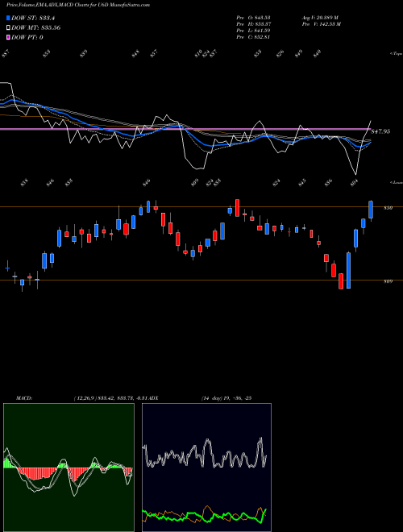This screenshot has width=403, height=532.
Task: Click the tall blue reversal candle near 809
Action: pyautogui.click(x=348, y=270)
